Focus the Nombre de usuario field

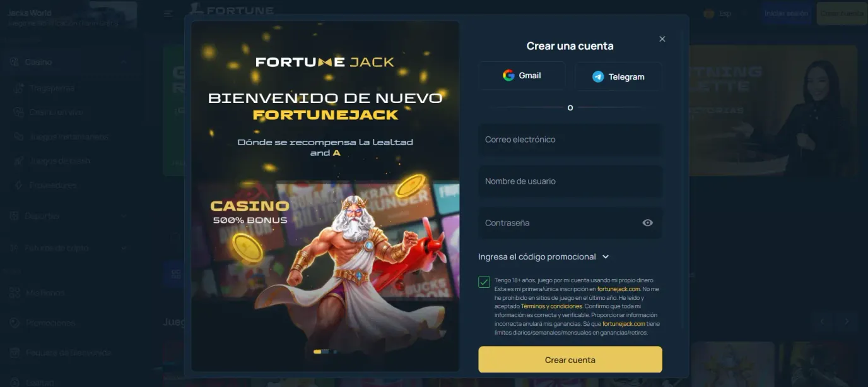pos(570,181)
